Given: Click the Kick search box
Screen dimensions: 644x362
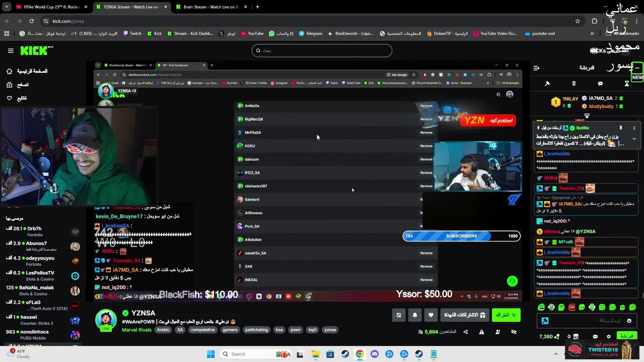Looking at the screenshot, I should tap(322, 50).
